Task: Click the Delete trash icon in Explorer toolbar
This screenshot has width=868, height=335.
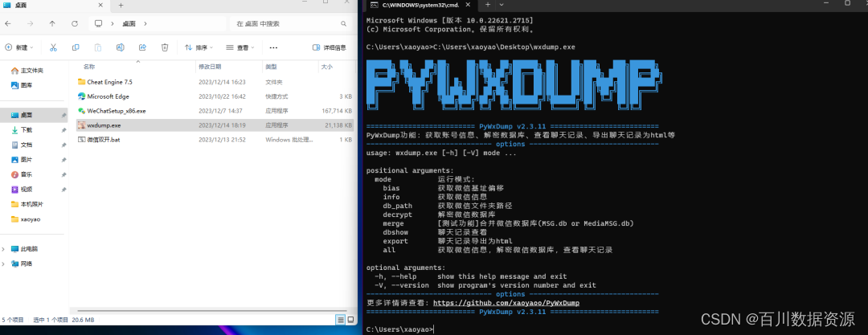Action: coord(165,47)
